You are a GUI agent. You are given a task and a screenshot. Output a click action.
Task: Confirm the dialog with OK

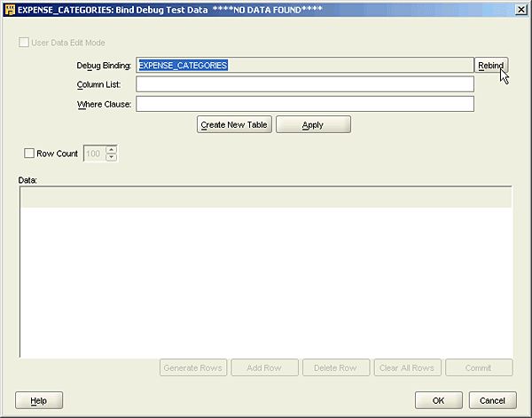438,400
